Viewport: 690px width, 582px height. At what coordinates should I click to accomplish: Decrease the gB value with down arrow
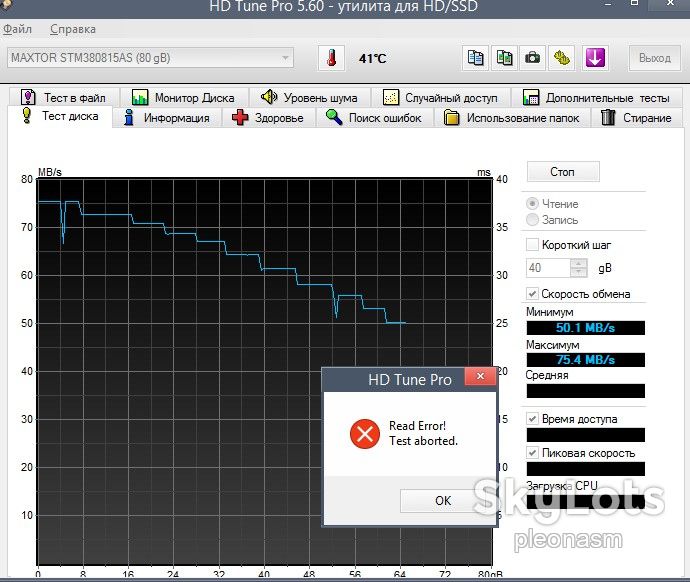579,273
